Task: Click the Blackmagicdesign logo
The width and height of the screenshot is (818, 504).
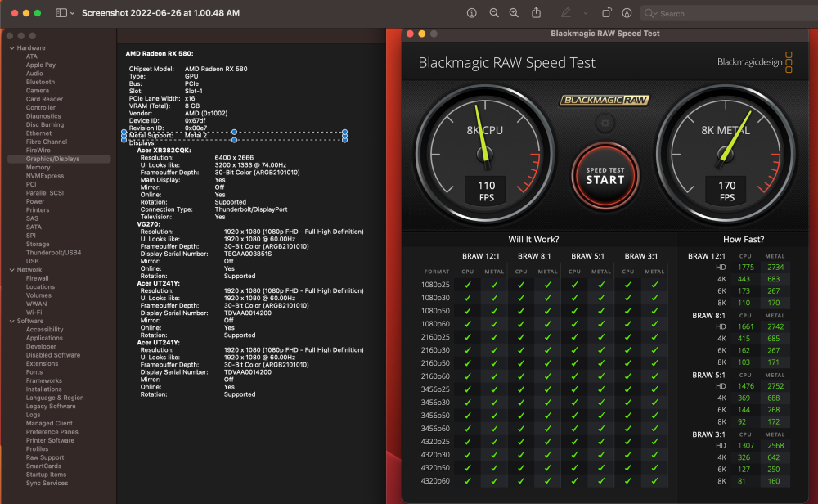Action: 754,62
